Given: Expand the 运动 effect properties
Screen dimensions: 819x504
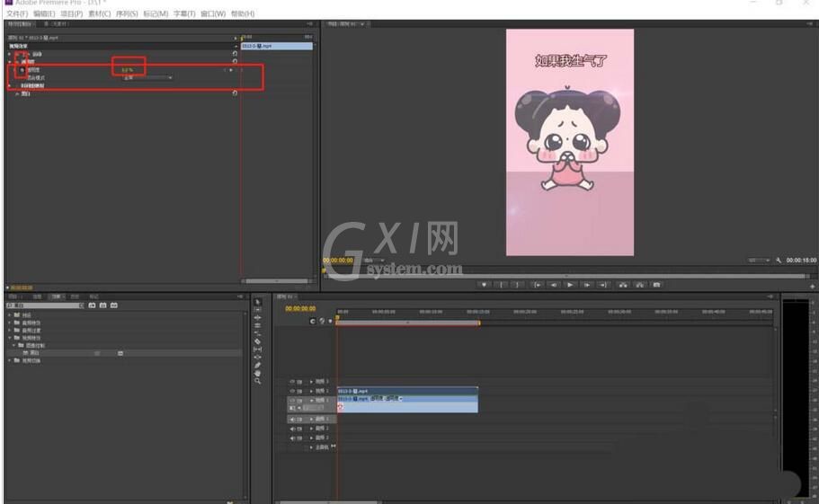Looking at the screenshot, I should tap(9, 54).
